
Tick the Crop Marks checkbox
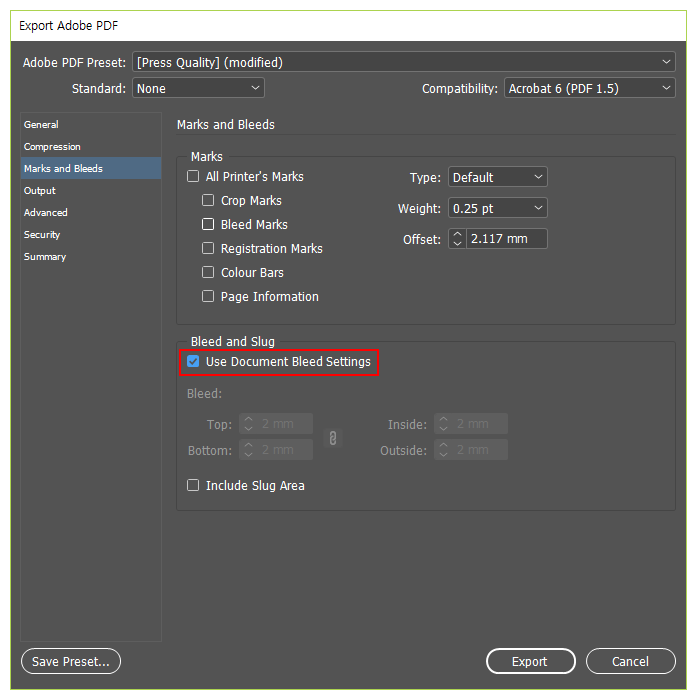(208, 200)
